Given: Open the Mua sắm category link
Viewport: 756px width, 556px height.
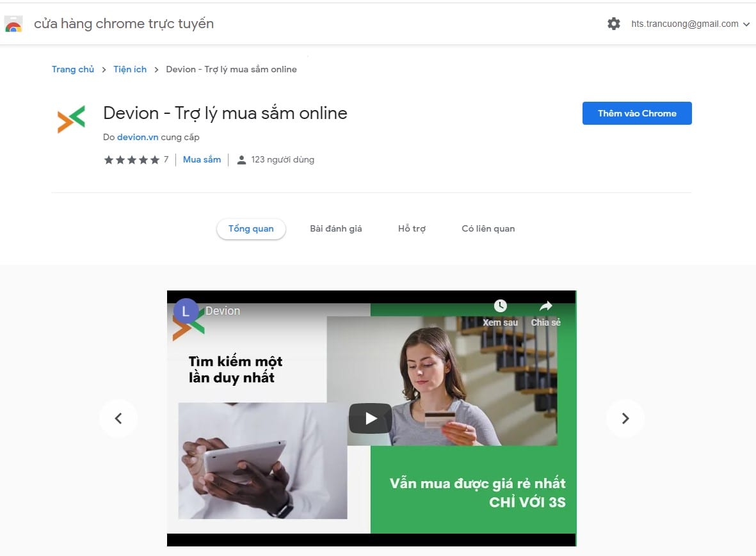Looking at the screenshot, I should (x=202, y=159).
